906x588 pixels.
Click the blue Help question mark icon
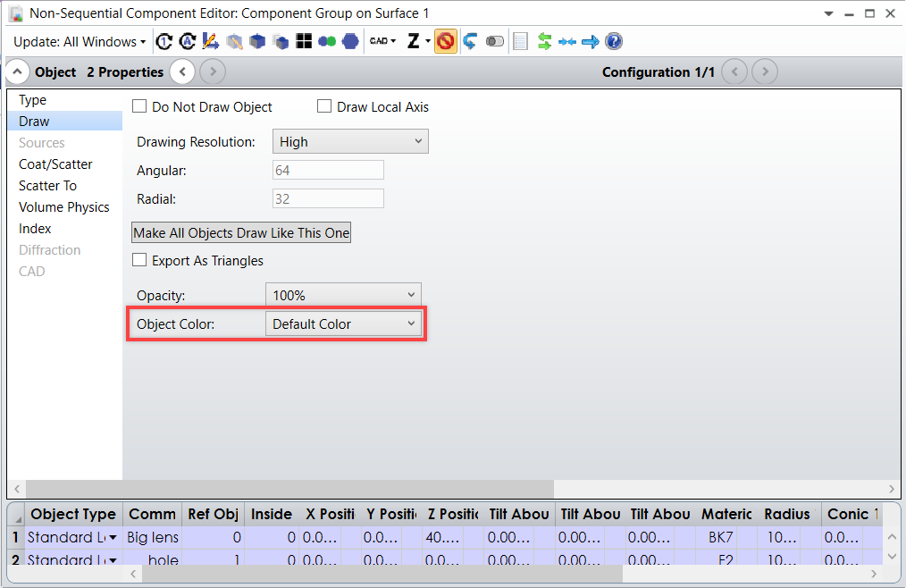pos(614,41)
